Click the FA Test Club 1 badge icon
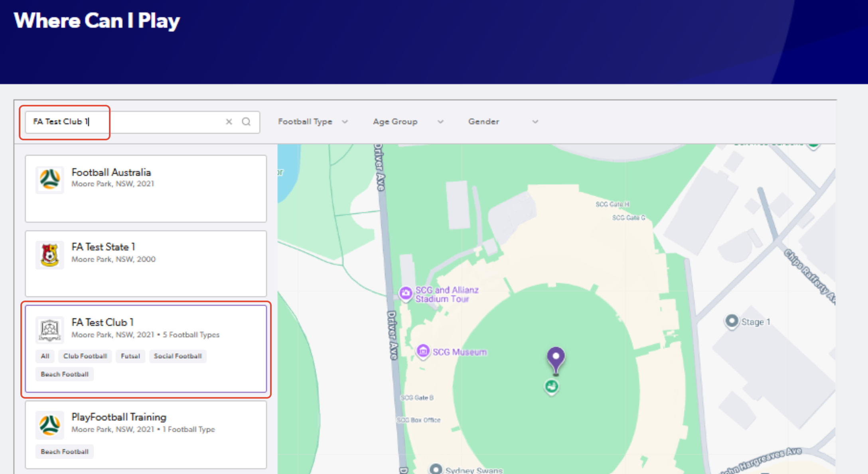This screenshot has height=474, width=868. 49,330
